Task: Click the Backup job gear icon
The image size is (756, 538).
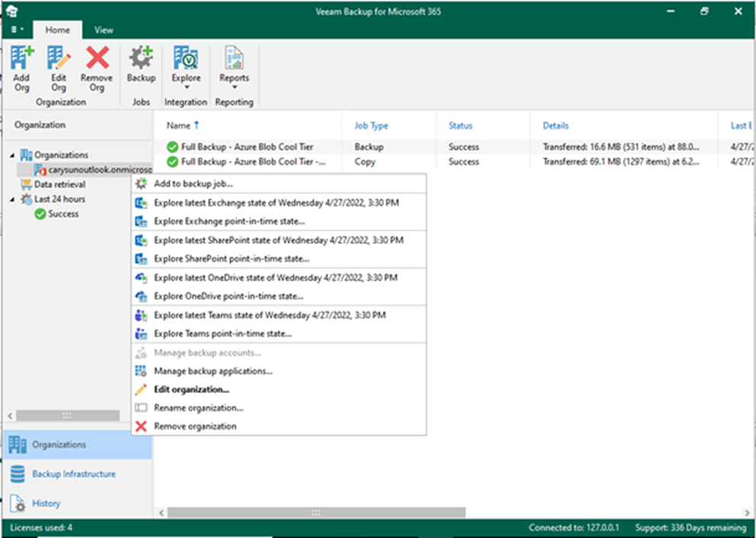Action: coord(141,57)
